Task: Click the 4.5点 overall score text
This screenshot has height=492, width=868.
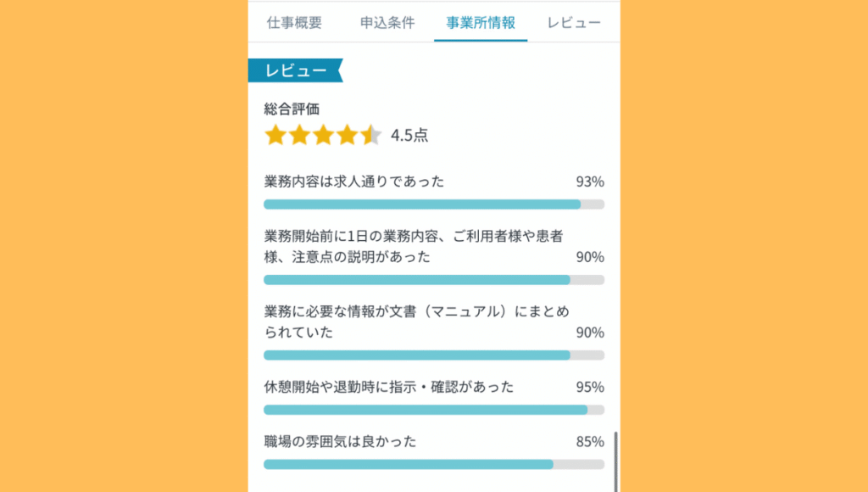Action: tap(409, 136)
